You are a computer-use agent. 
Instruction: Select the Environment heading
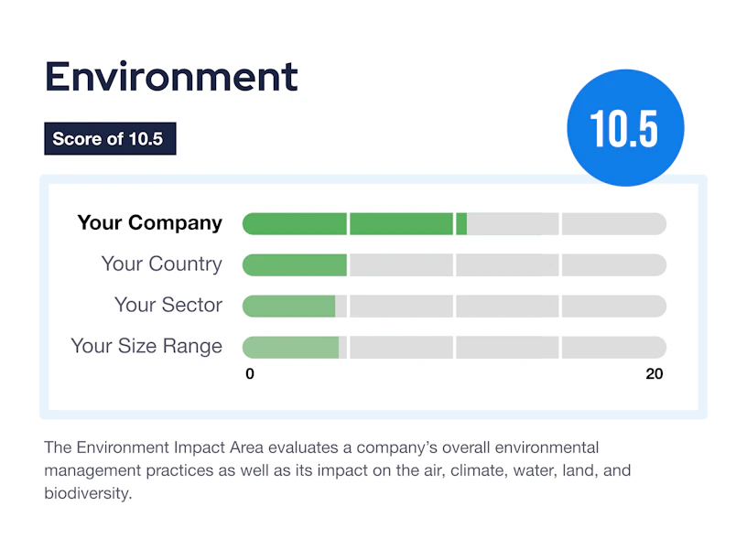(x=171, y=77)
